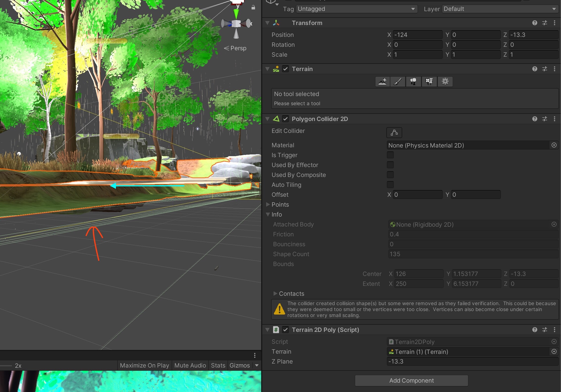Expand the Contacts foldout
Viewport: 561px width, 392px height.
[275, 294]
